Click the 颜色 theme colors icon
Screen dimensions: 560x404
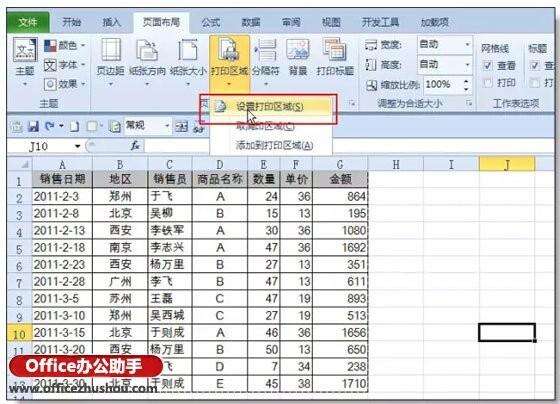50,45
